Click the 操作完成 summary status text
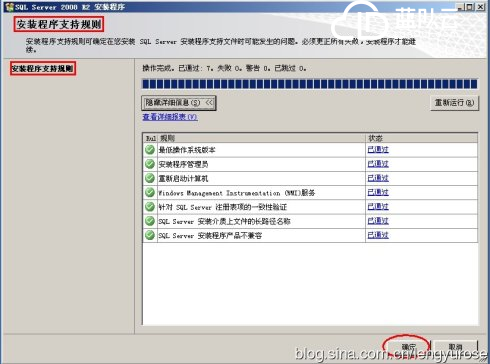The image size is (490, 364). coord(224,68)
